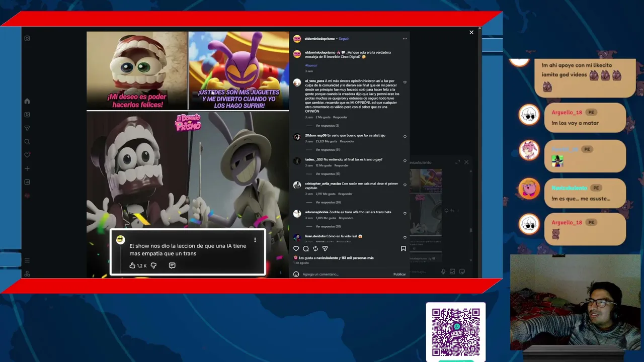Share the post with the paper-plane icon
Image resolution: width=644 pixels, height=362 pixels.
pos(325,248)
